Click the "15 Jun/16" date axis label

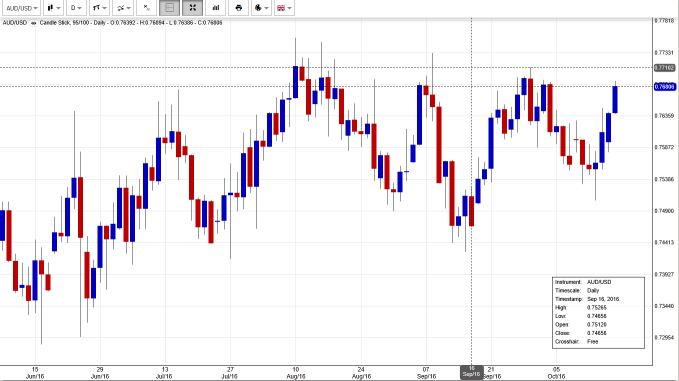[x=35, y=373]
